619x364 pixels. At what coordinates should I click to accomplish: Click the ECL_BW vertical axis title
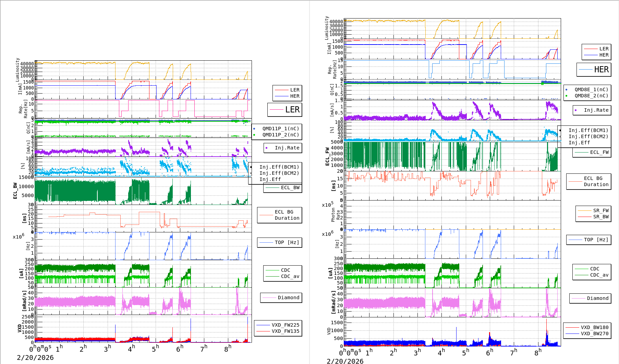(15, 191)
